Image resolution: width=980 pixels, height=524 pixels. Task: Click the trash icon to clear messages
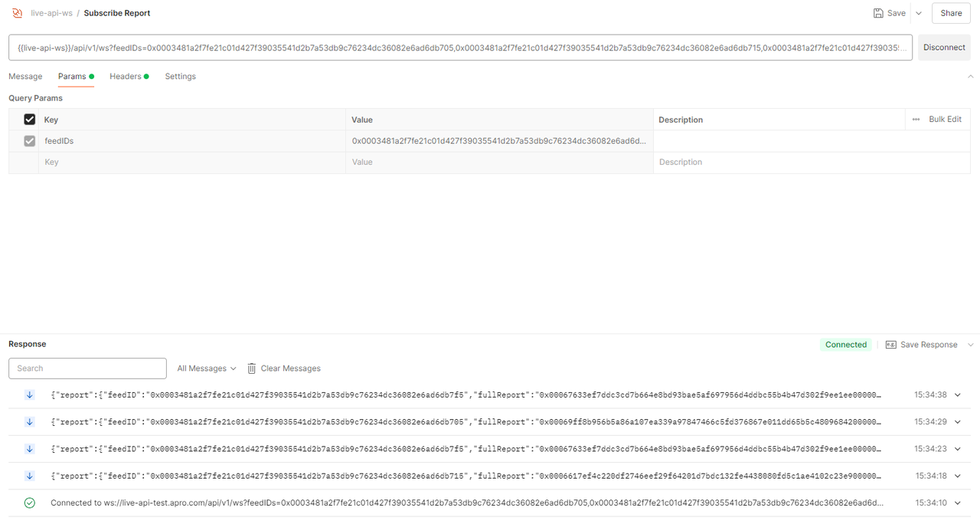click(x=252, y=368)
